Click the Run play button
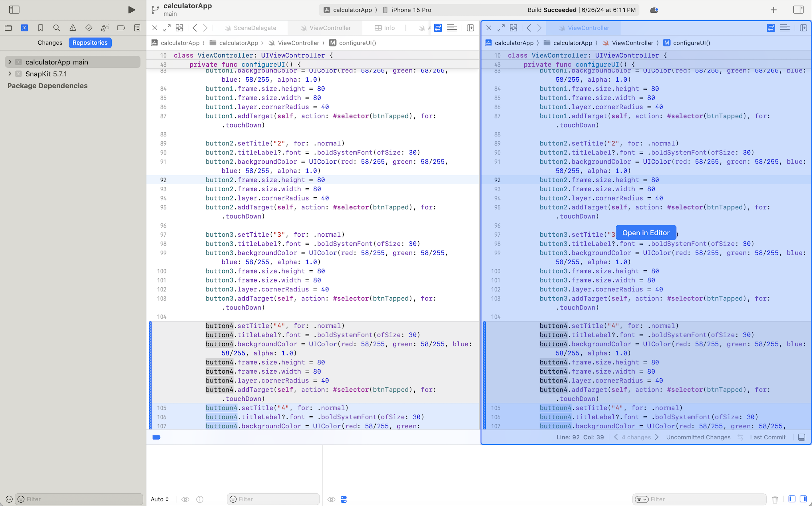The width and height of the screenshot is (812, 506). coord(132,10)
